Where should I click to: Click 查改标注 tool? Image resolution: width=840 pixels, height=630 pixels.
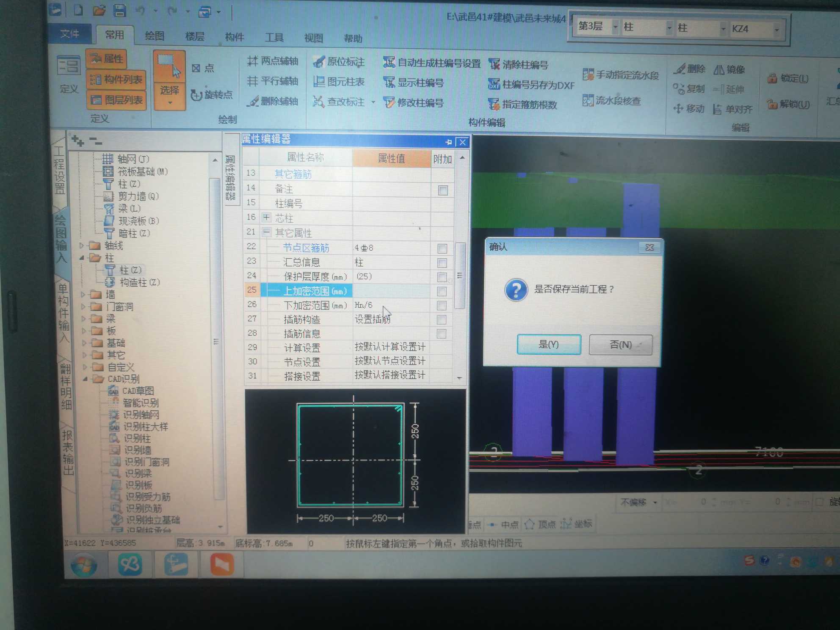point(338,102)
